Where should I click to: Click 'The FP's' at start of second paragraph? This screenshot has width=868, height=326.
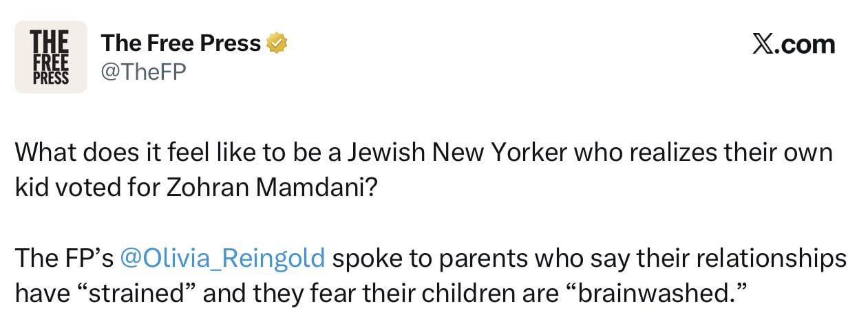tap(64, 258)
